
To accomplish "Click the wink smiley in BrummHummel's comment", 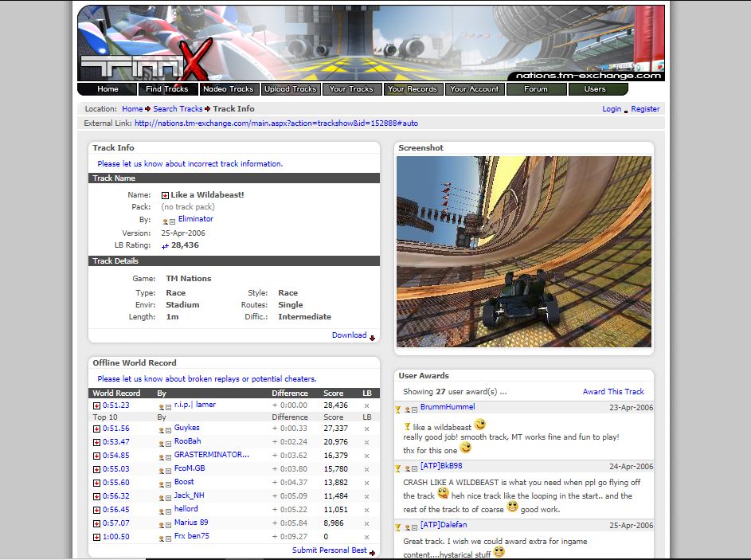I will tap(479, 425).
